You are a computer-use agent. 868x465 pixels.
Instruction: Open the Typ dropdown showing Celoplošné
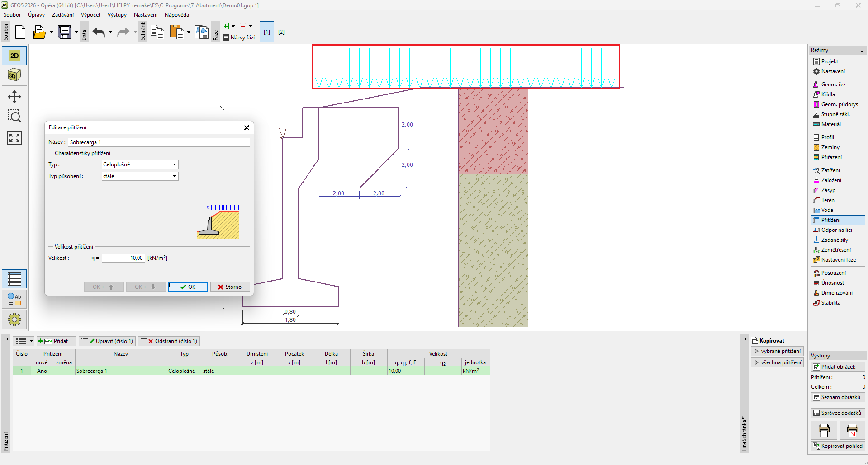140,164
